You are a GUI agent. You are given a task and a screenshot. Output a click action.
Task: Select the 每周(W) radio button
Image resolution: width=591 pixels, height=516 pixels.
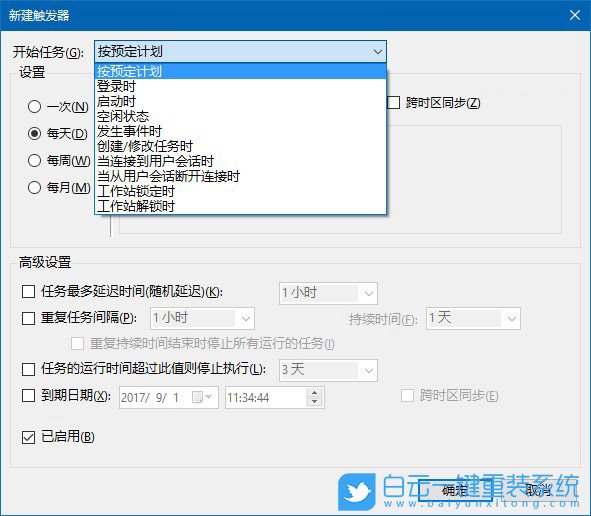point(34,161)
